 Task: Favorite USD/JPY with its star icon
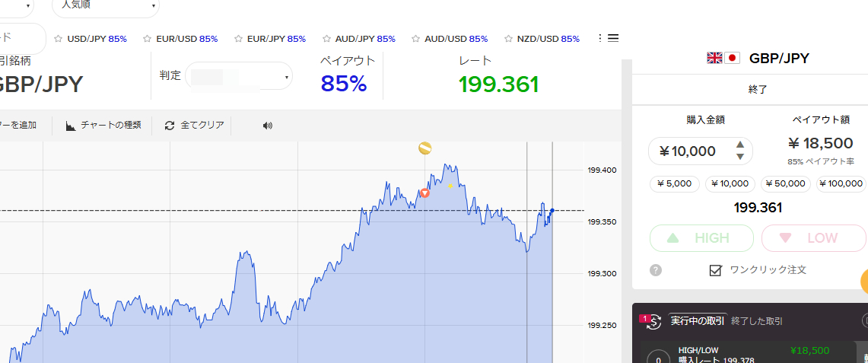pos(58,39)
